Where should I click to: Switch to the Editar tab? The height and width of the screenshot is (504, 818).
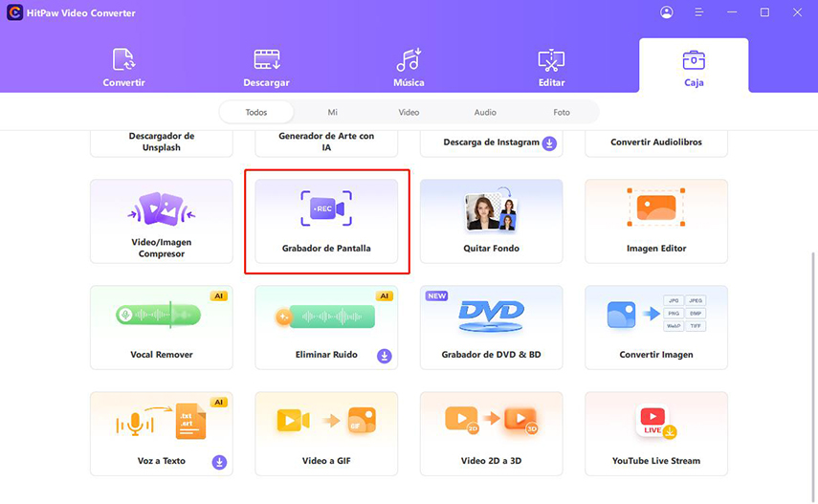coord(551,67)
